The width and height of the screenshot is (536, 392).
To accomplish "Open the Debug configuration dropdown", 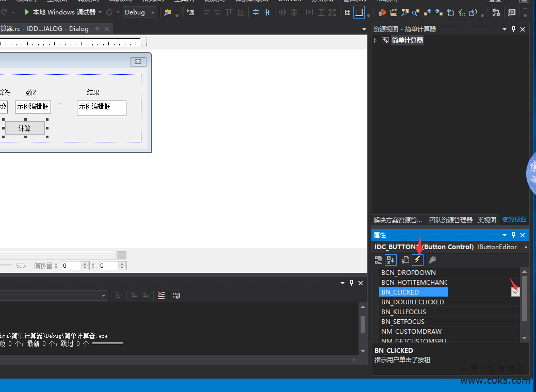I will coord(139,12).
